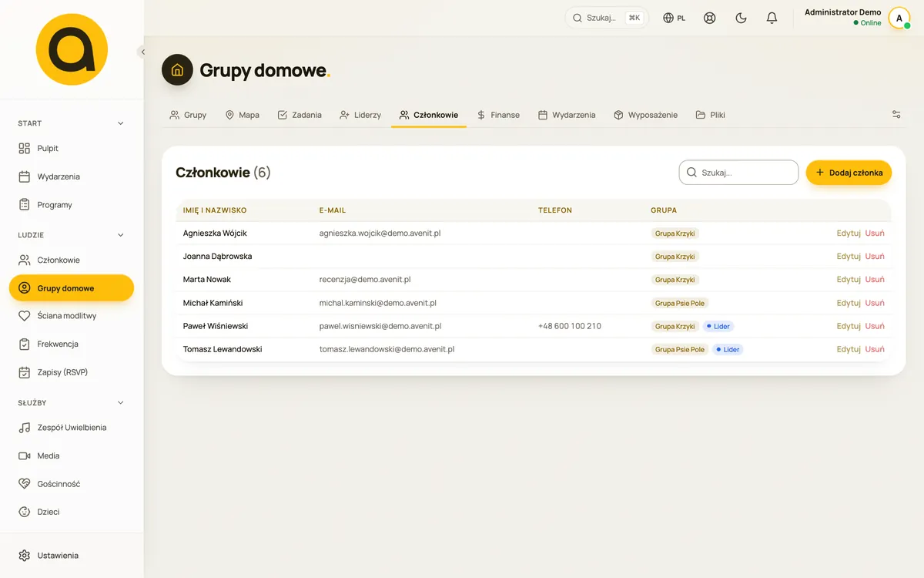Focus the members Szukaj search field

coord(738,173)
